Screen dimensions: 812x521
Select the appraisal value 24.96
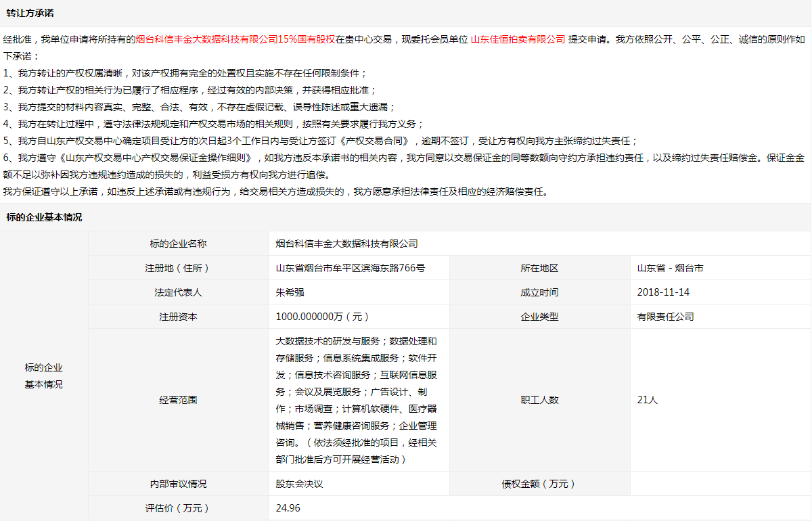pyautogui.click(x=288, y=508)
